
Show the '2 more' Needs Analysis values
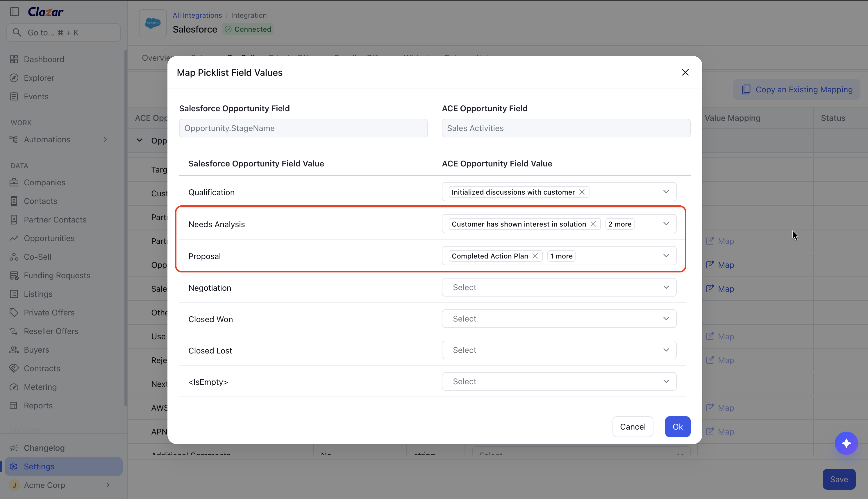[620, 224]
